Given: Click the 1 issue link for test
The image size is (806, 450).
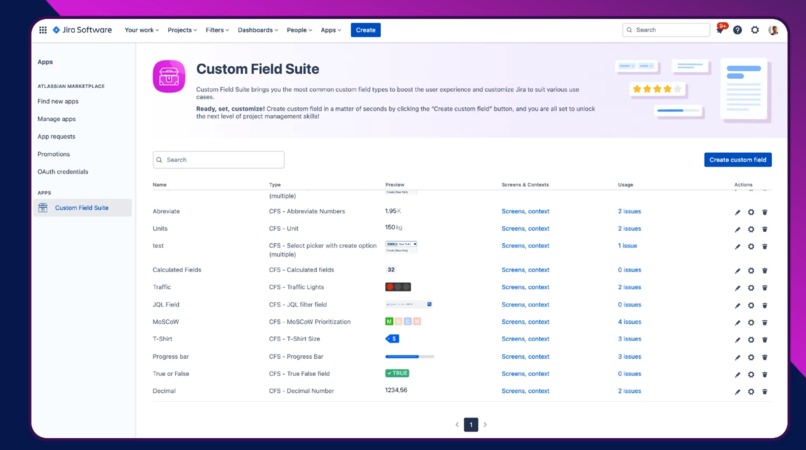Looking at the screenshot, I should click(627, 246).
